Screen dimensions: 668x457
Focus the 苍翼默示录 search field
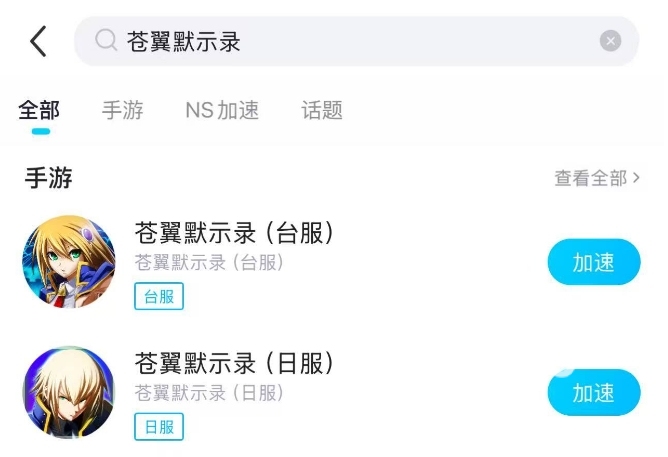click(x=350, y=41)
